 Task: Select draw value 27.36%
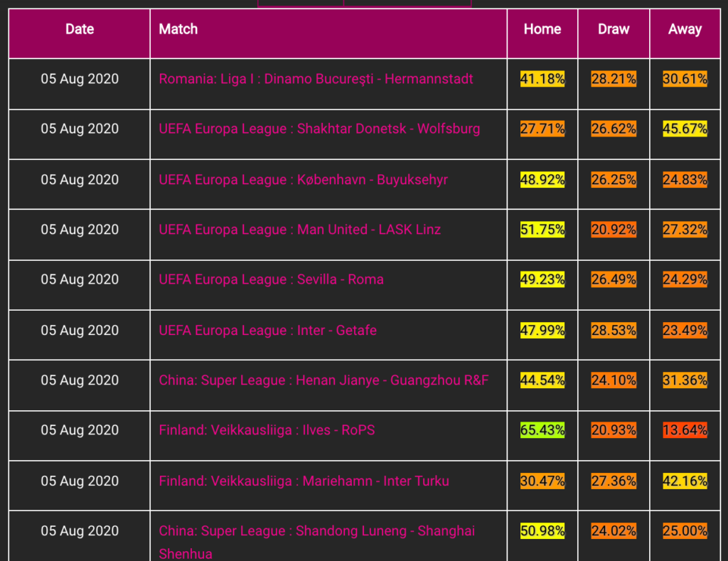tap(614, 481)
